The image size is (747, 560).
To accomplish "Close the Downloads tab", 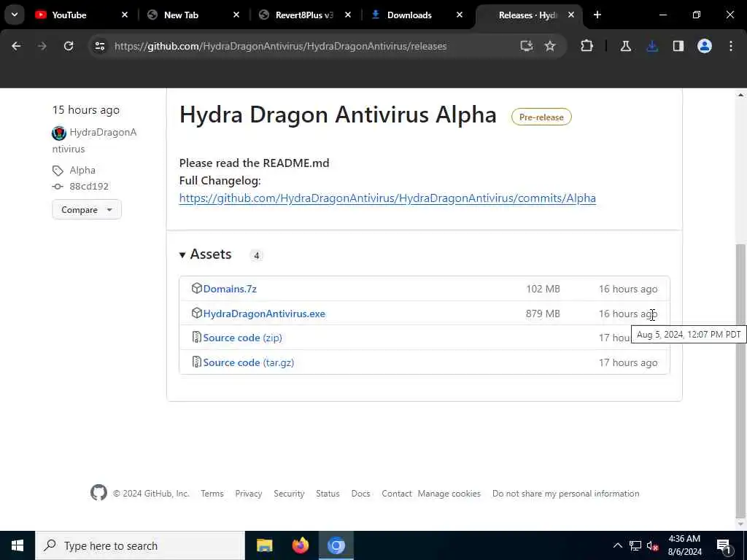I will pyautogui.click(x=460, y=15).
